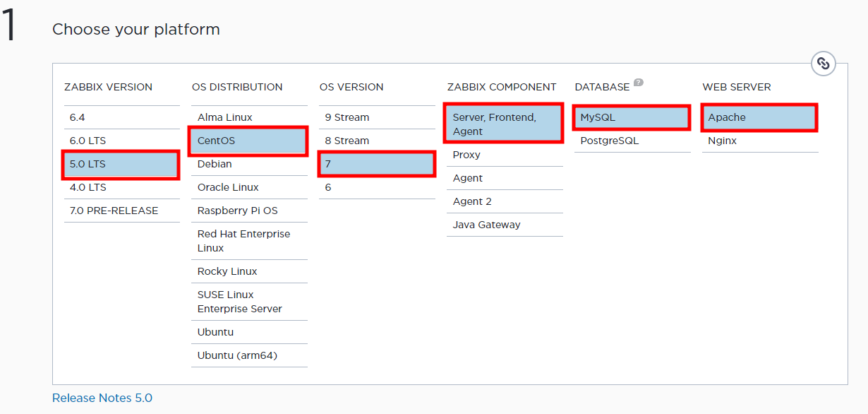Viewport: 868px width, 414px height.
Task: Click the Choose your platform heading
Action: (x=136, y=30)
